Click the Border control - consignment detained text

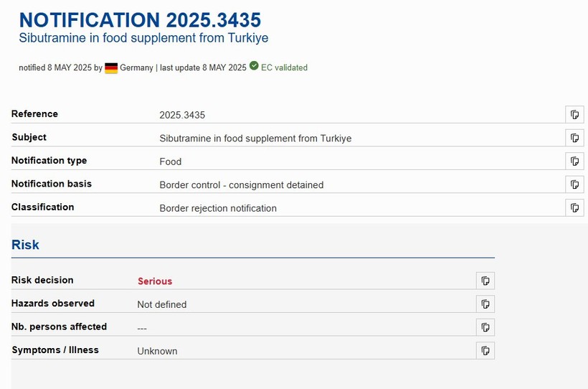click(x=241, y=185)
